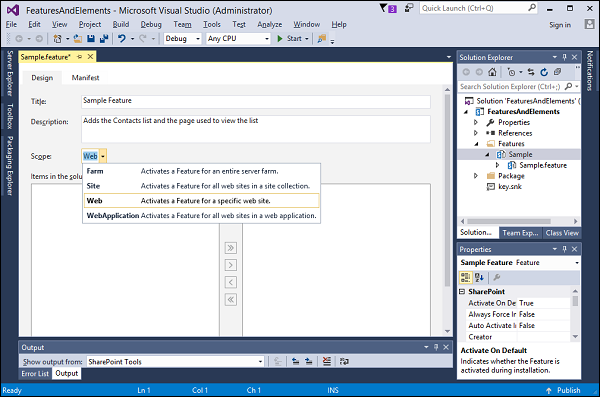This screenshot has width=600, height=397.
Task: Expand the Properties node in solution tree
Action: pos(476,122)
